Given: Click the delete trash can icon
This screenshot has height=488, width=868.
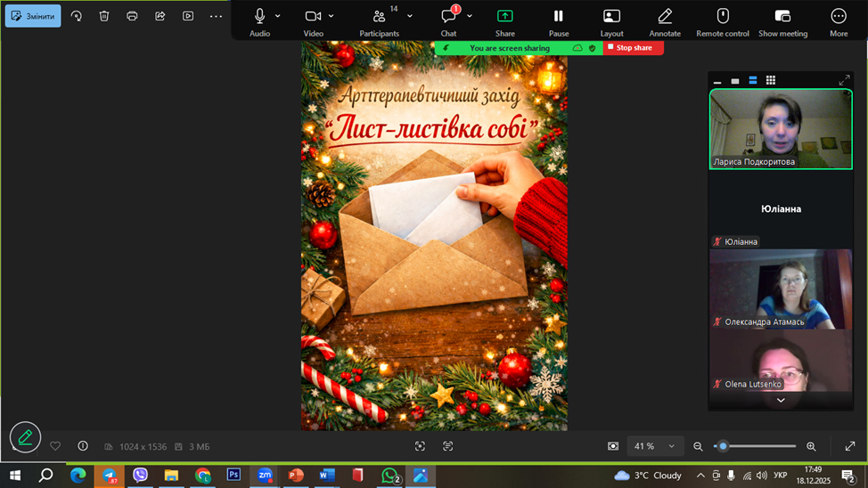Looking at the screenshot, I should [x=104, y=16].
